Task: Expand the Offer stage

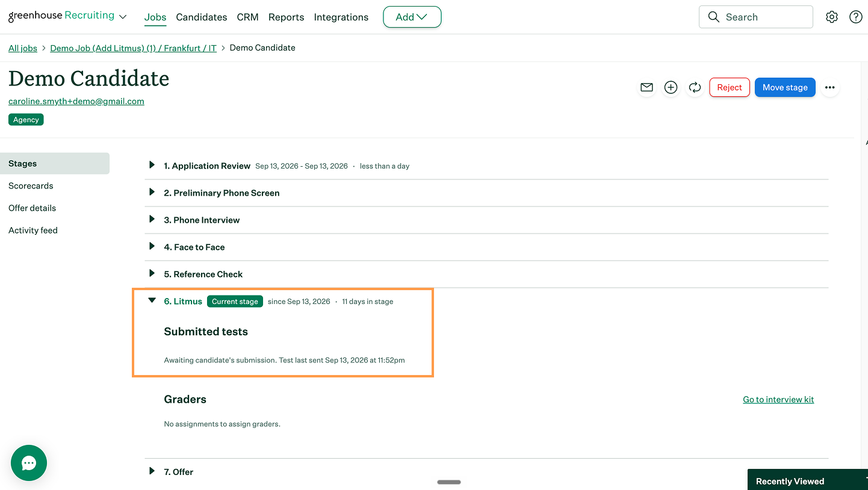Action: coord(152,471)
